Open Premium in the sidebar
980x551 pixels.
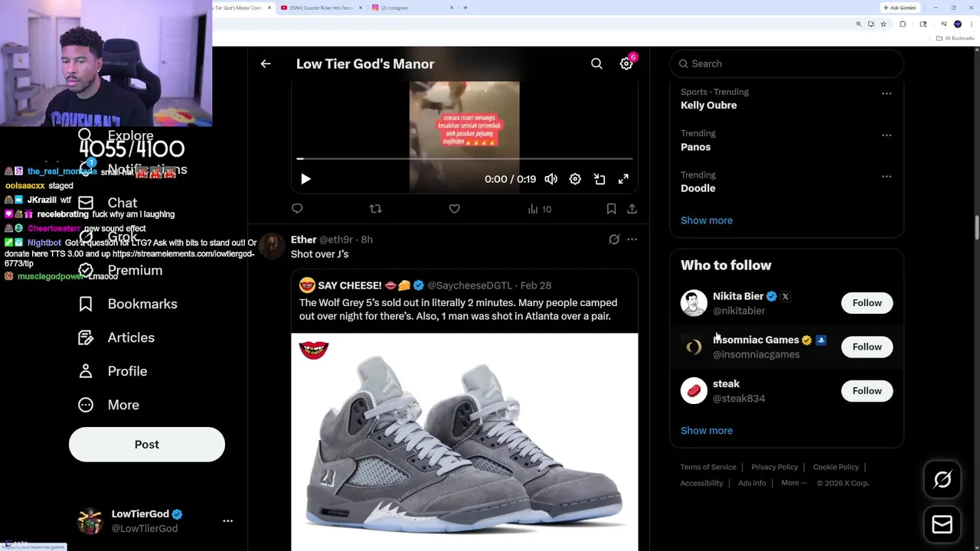click(120, 270)
